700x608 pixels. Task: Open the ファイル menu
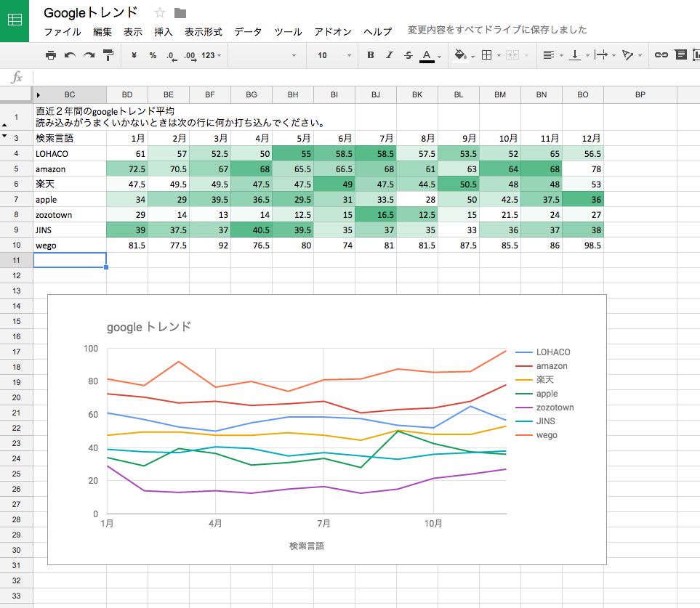click(63, 32)
